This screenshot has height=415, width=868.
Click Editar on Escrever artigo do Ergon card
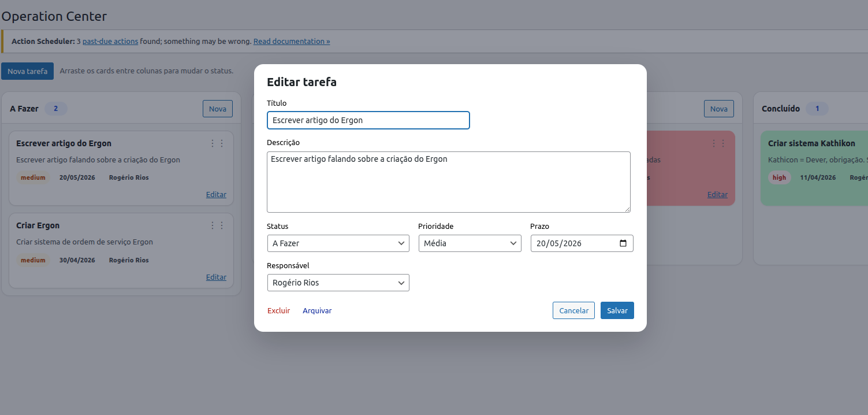[x=216, y=195]
